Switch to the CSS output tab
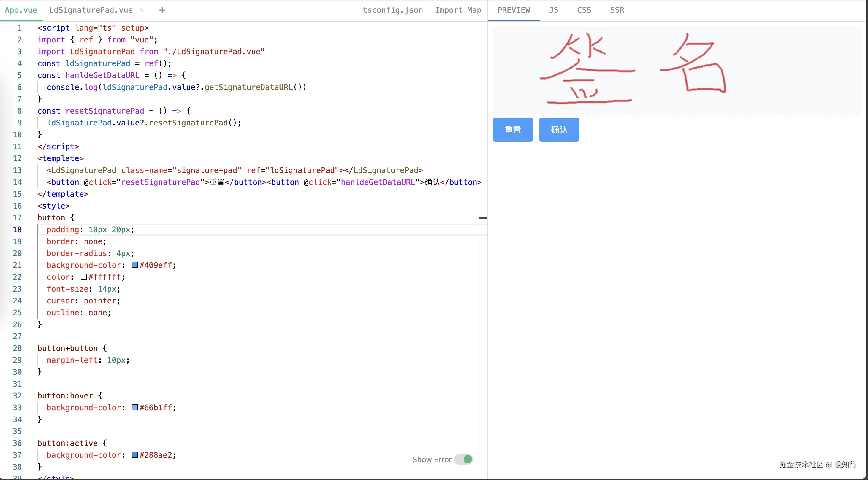This screenshot has width=868, height=480. (x=584, y=10)
